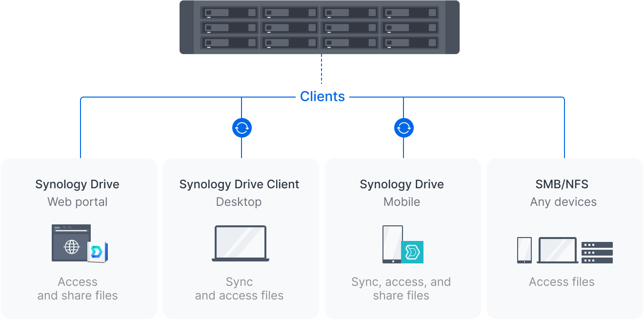Select the Synology Drive Client card
The width and height of the screenshot is (644, 319).
click(x=240, y=238)
